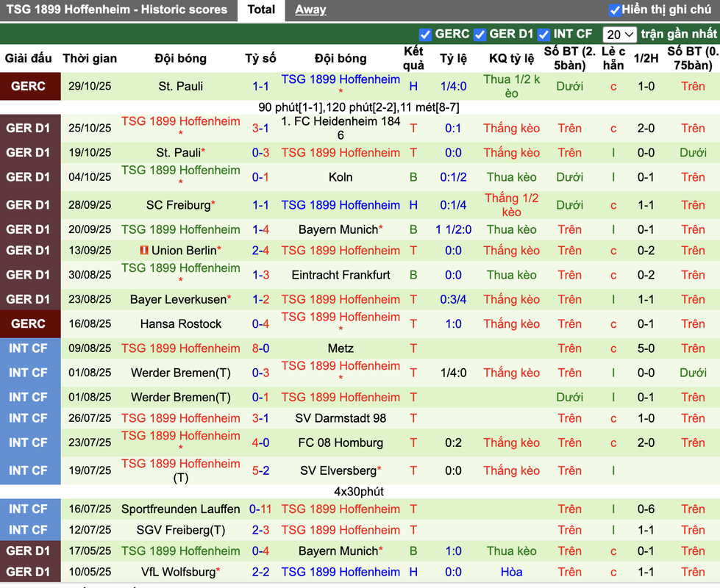This screenshot has width=720, height=588.
Task: Uncheck the GER D1 filter checkbox
Action: [480, 35]
